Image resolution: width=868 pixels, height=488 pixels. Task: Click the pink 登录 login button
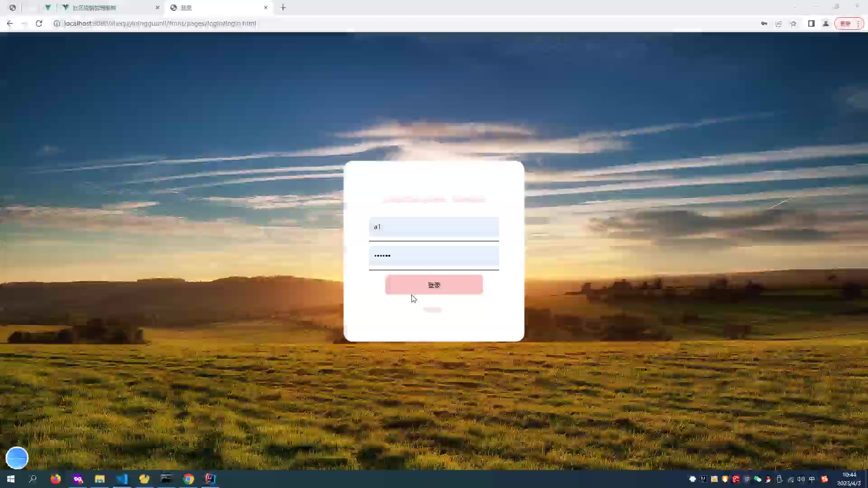tap(434, 285)
